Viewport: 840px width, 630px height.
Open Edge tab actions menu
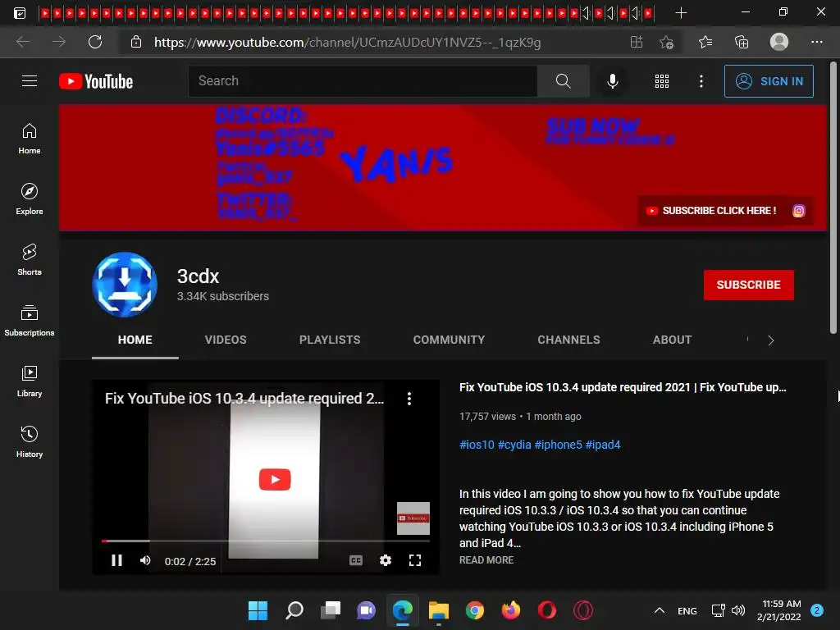coord(20,13)
